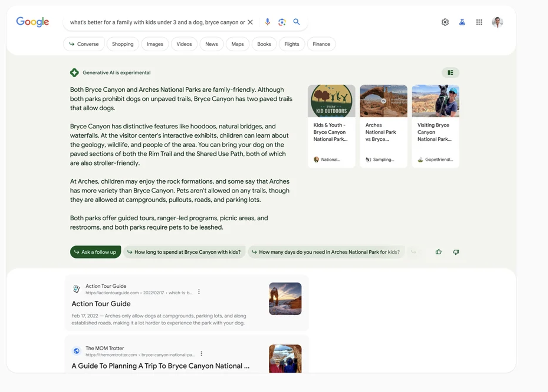This screenshot has width=548, height=392.
Task: Give the AI answer a thumbs up
Action: click(438, 252)
